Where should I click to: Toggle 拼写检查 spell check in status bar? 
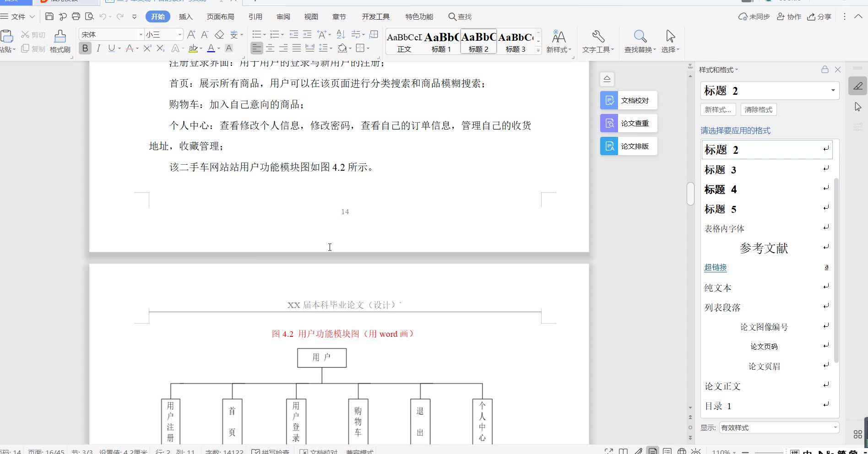[271, 452]
